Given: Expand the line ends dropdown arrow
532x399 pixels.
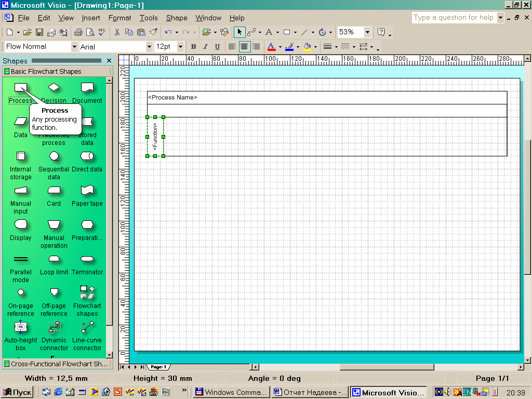Looking at the screenshot, I should [x=372, y=47].
